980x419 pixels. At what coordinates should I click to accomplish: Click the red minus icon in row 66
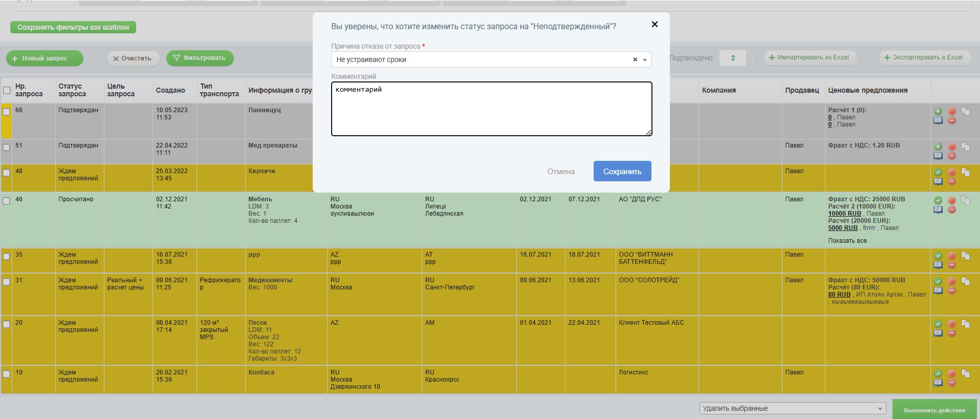point(952,120)
